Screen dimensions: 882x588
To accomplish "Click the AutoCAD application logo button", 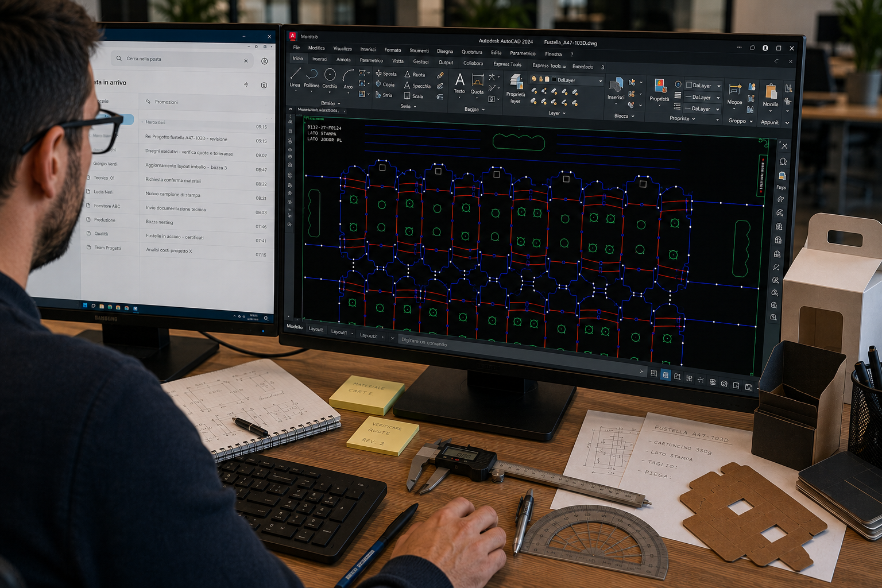I will (x=292, y=36).
